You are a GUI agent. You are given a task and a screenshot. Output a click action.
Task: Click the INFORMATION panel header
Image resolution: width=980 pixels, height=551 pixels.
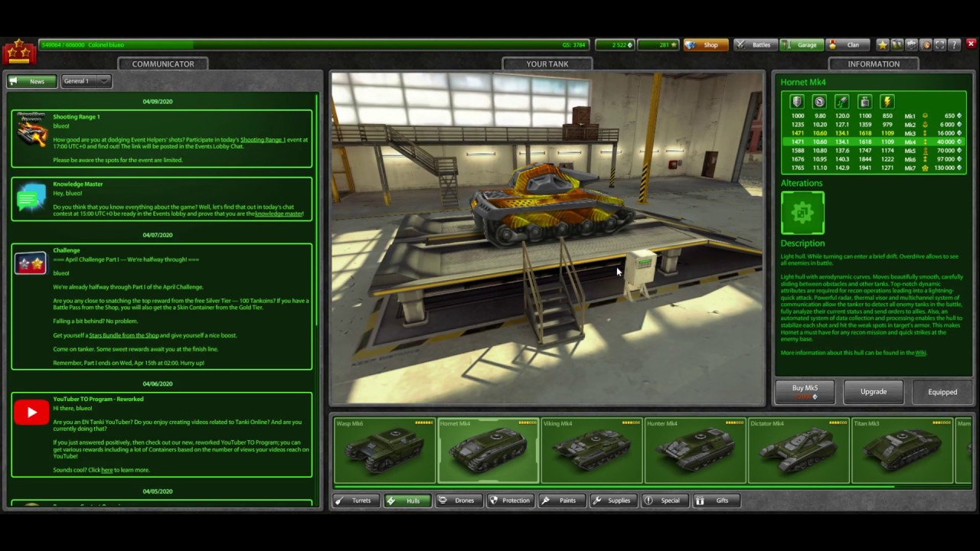click(874, 64)
